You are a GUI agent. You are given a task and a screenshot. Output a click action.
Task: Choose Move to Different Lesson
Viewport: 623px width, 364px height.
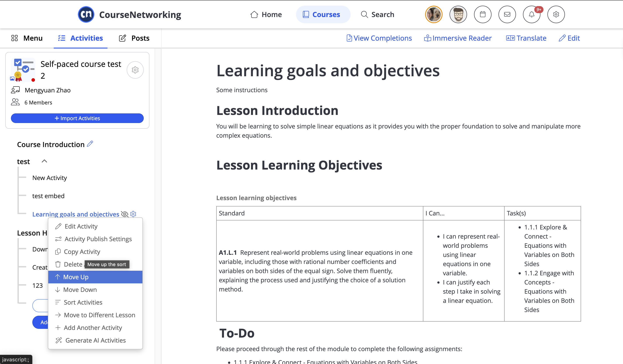tap(95, 315)
